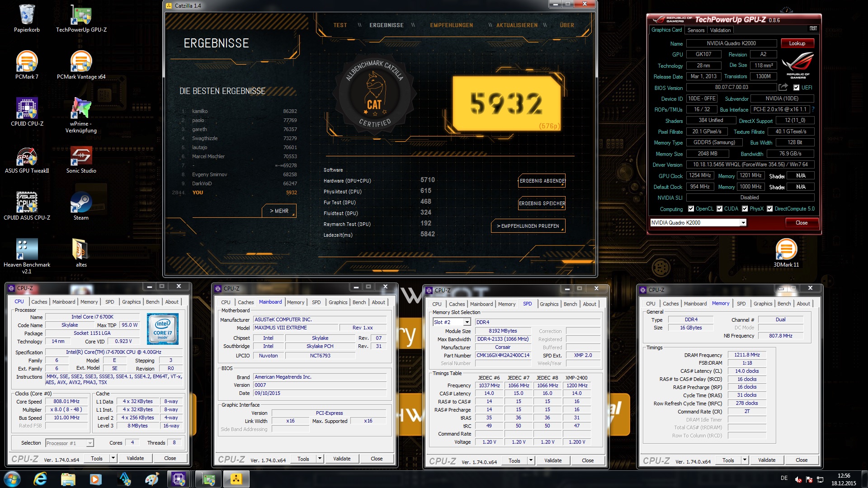Image resolution: width=868 pixels, height=488 pixels.
Task: Click the GPU-Z red Close button
Action: [x=802, y=223]
